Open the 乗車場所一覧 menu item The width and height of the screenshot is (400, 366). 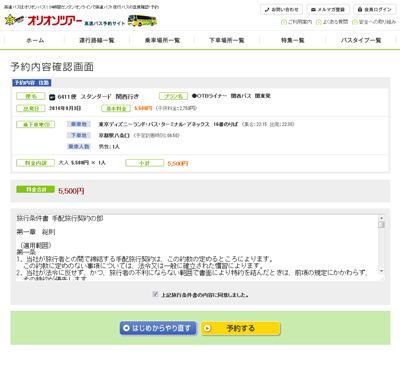162,40
